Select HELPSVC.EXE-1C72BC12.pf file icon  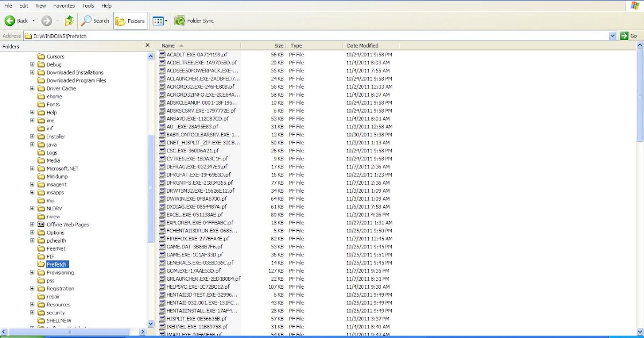(x=162, y=286)
